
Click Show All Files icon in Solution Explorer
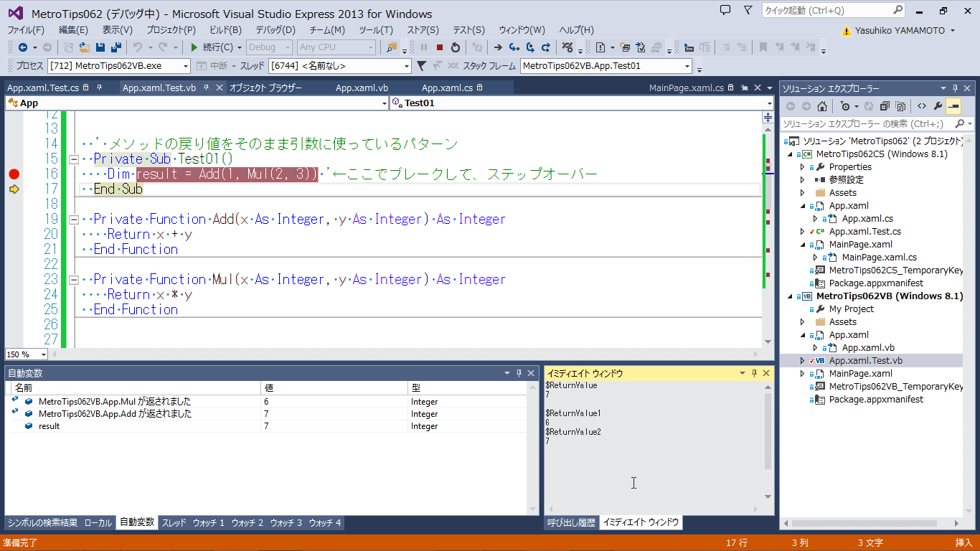900,106
